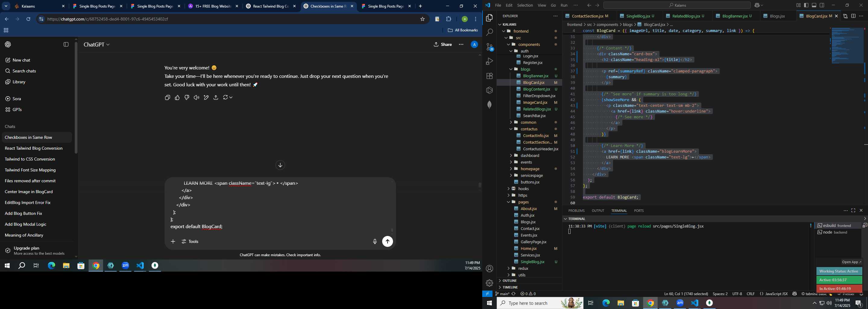Open regenerate response dropdown
Viewport: 868px width, 309px height.
(228, 97)
